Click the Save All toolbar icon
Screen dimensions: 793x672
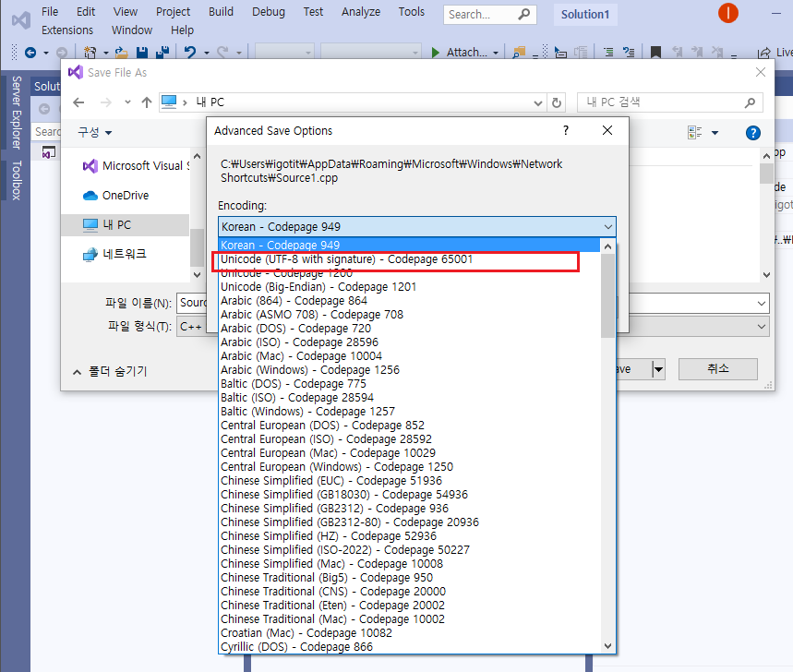tap(162, 52)
